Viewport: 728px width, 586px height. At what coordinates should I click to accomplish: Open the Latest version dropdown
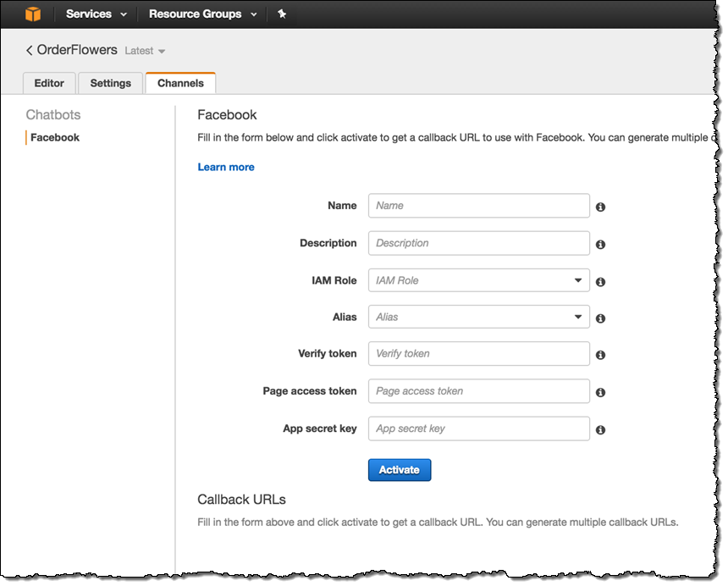coord(145,51)
